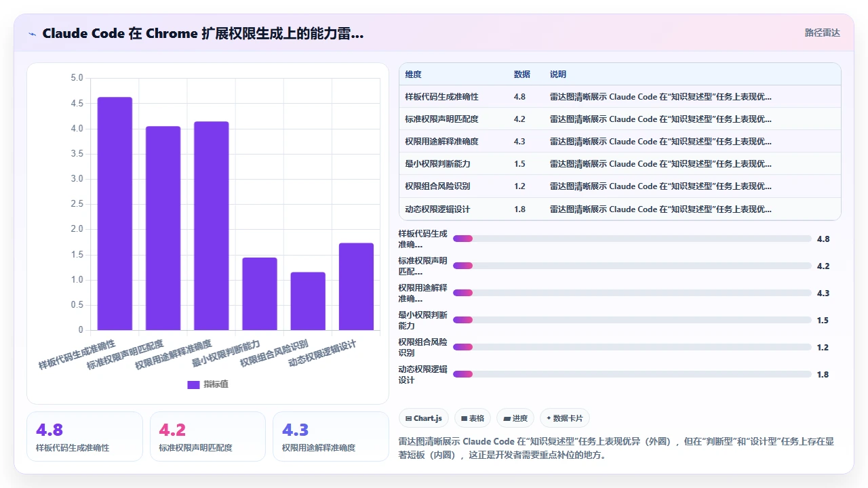Click the 最小权限判断能力 bar in the chart
Screen dimensions: 868x488
(x=260, y=294)
